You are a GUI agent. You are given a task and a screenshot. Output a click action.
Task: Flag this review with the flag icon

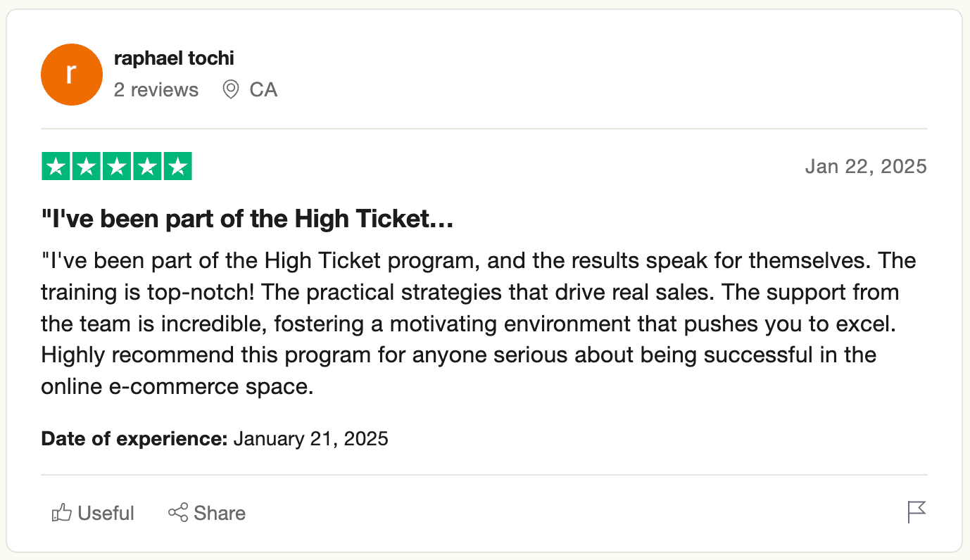point(917,512)
